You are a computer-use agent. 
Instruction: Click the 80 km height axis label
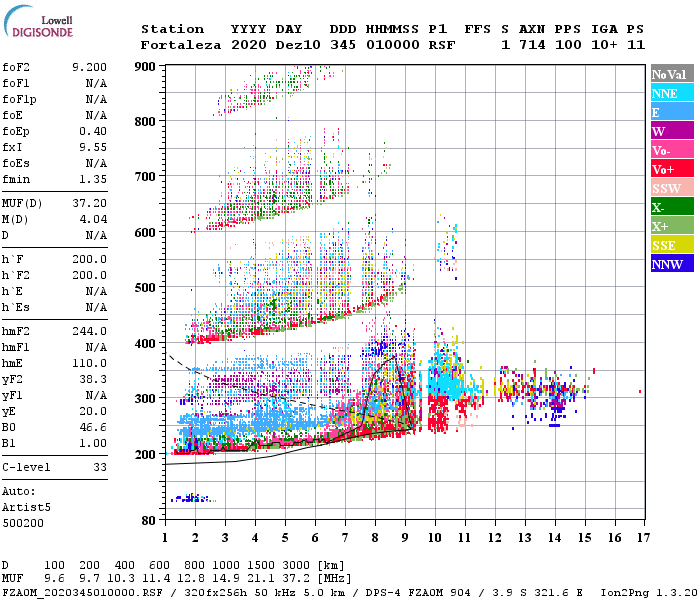[x=148, y=521]
